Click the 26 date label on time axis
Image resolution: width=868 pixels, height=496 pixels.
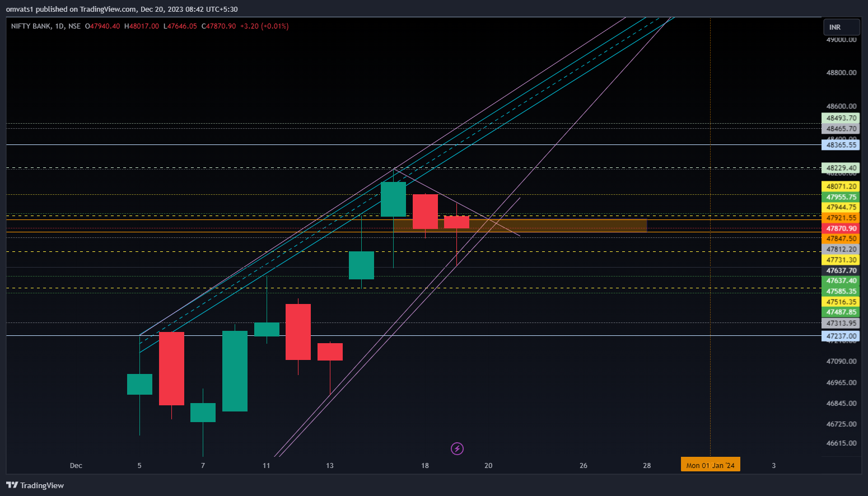coord(584,466)
